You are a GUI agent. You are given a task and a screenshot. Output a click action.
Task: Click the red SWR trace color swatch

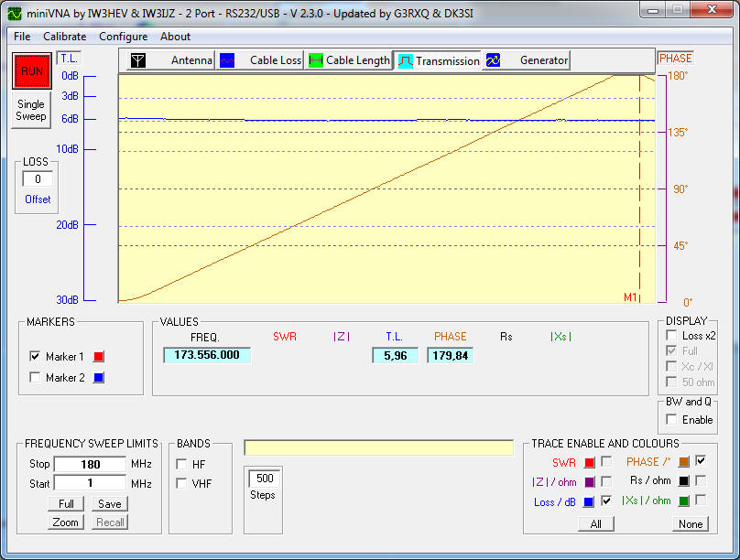590,463
